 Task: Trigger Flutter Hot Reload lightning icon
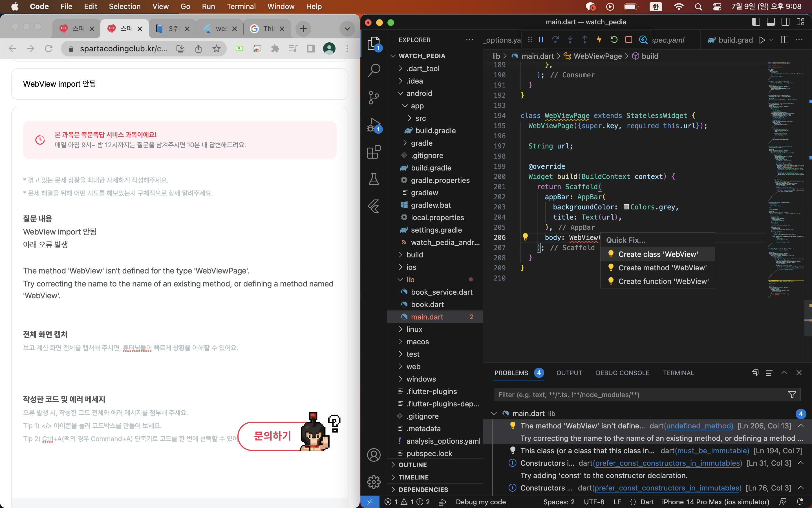click(x=599, y=40)
